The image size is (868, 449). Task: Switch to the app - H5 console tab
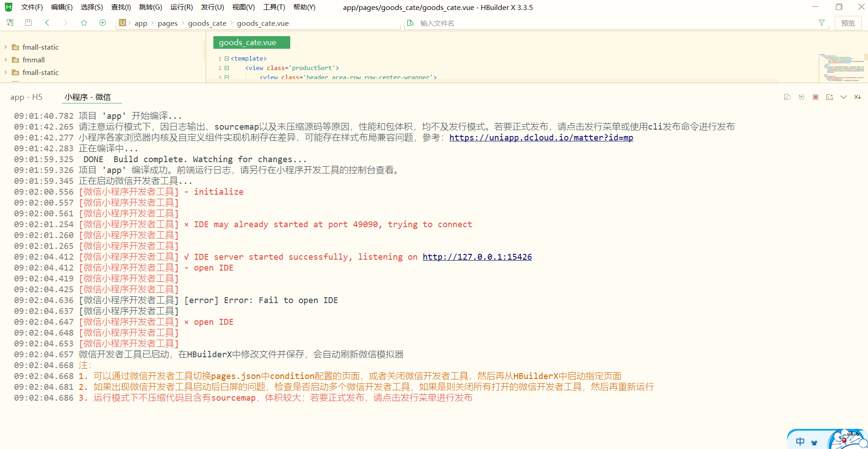click(x=26, y=97)
